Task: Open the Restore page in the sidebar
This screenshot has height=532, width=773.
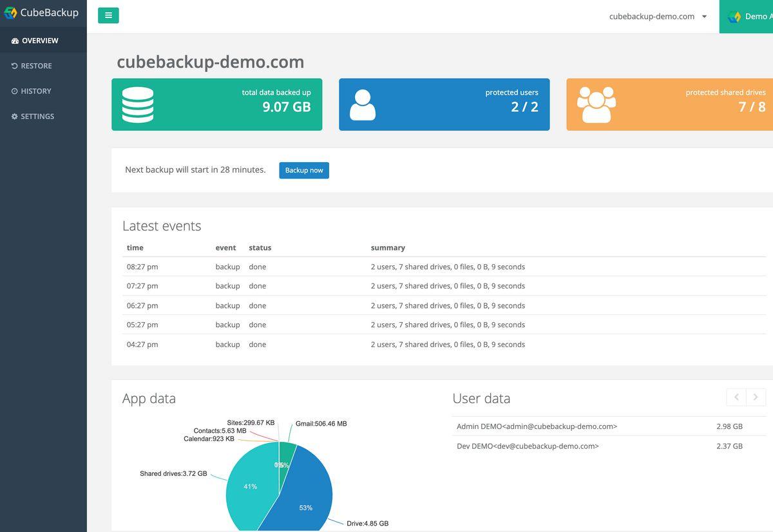Action: tap(36, 66)
